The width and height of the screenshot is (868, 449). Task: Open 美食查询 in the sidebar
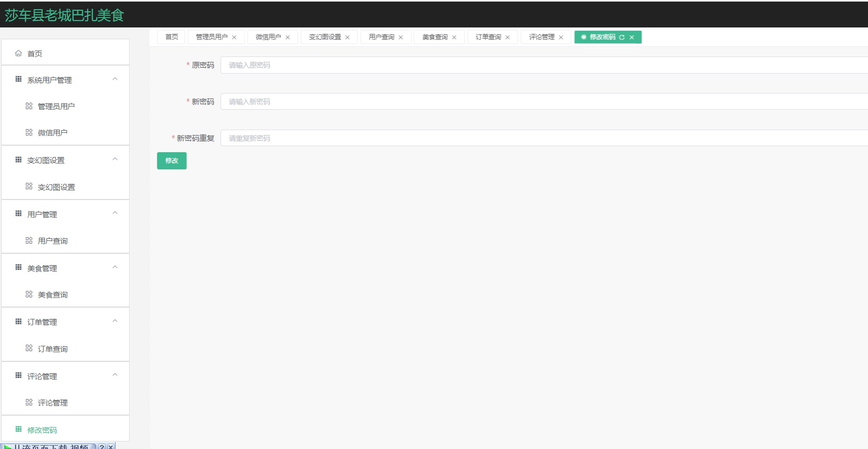[x=53, y=295]
